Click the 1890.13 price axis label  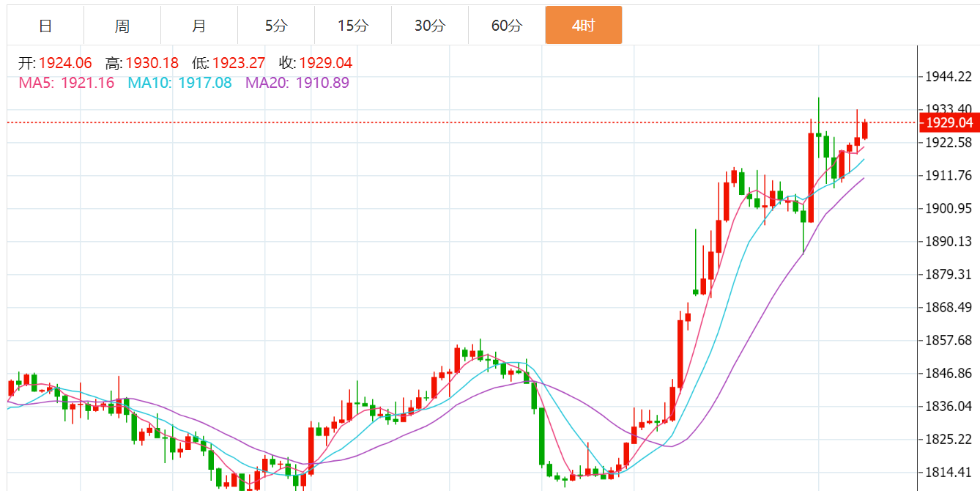click(x=949, y=241)
